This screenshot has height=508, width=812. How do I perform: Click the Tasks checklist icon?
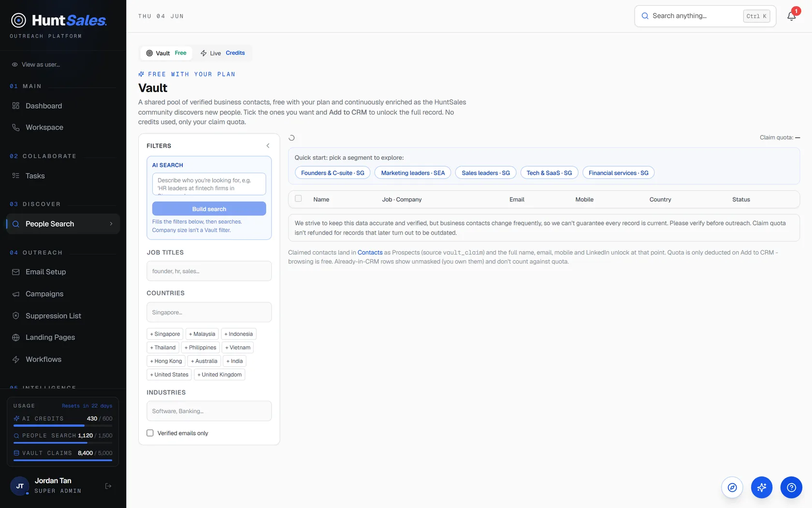[x=16, y=176]
